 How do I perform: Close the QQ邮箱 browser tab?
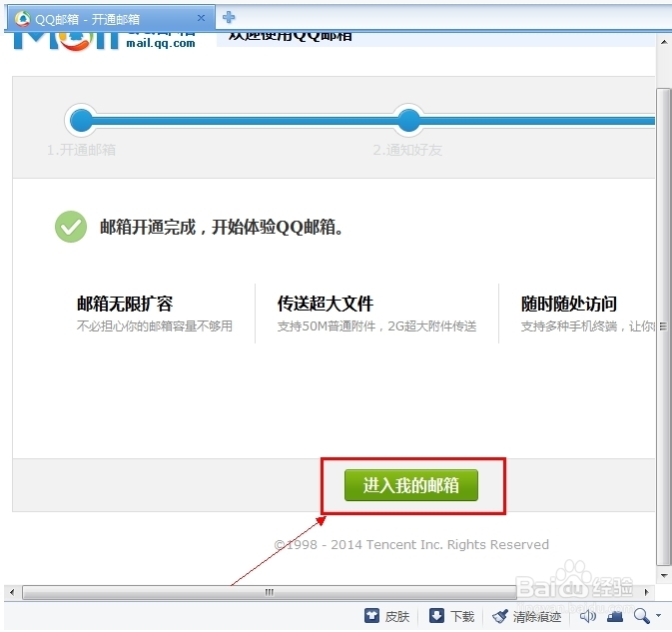coord(201,18)
